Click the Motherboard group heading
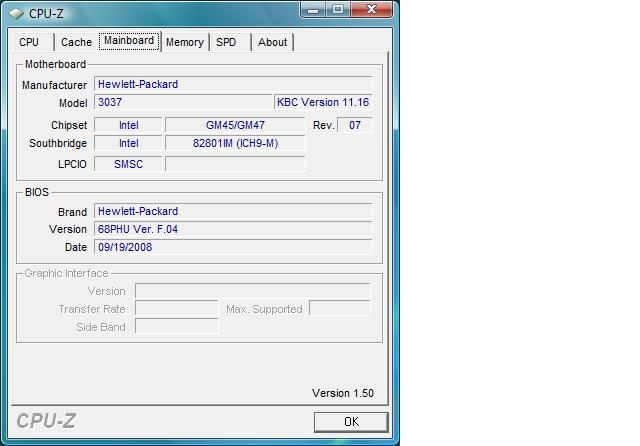The image size is (640, 446). [56, 64]
